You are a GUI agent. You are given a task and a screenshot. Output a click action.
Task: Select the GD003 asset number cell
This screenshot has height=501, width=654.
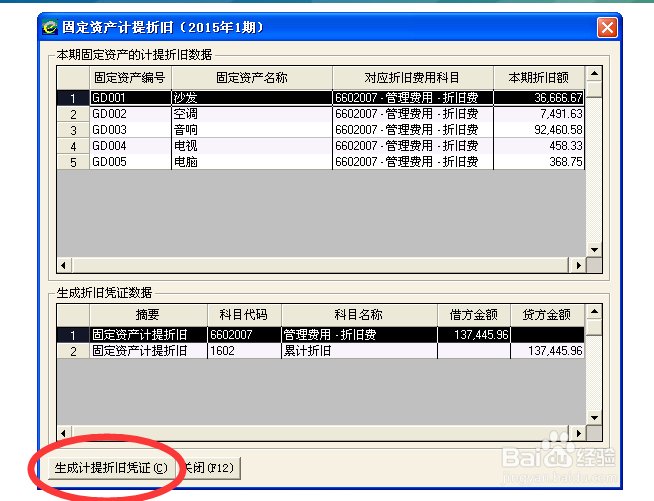point(130,130)
